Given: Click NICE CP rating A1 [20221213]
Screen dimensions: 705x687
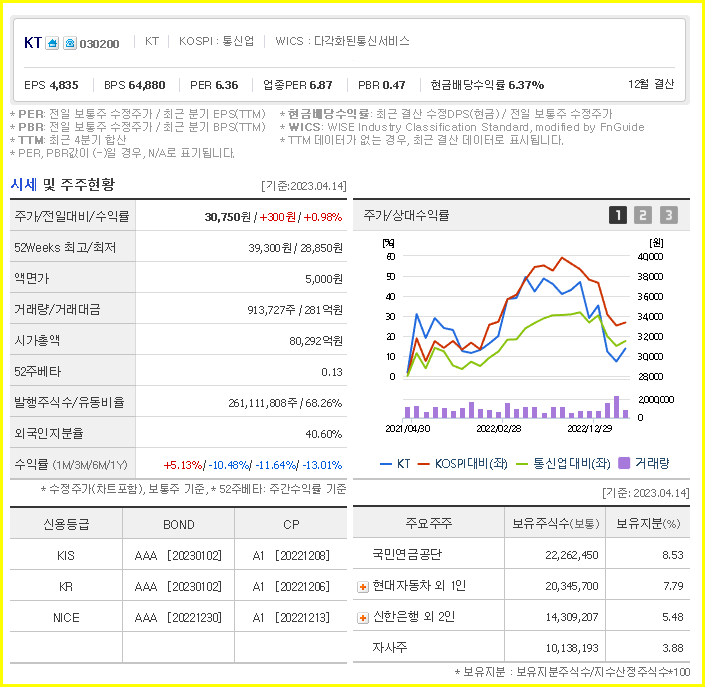Looking at the screenshot, I should pyautogui.click(x=291, y=618).
